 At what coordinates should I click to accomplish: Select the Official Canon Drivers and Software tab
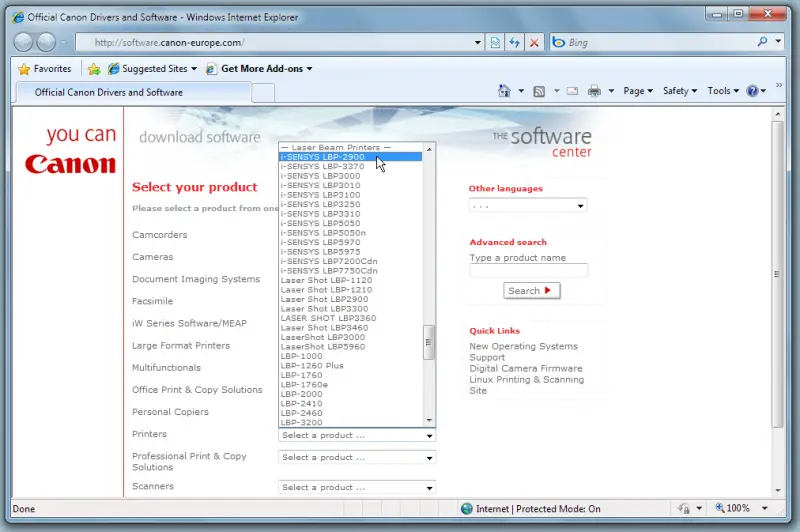[134, 92]
